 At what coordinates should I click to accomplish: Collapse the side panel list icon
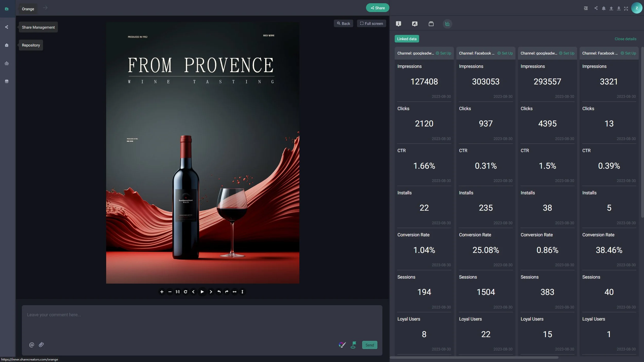(586, 8)
